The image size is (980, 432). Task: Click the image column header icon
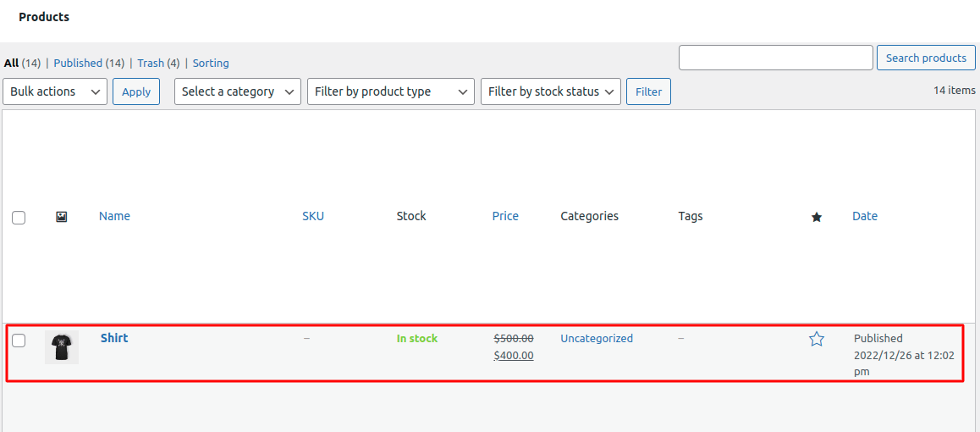61,217
